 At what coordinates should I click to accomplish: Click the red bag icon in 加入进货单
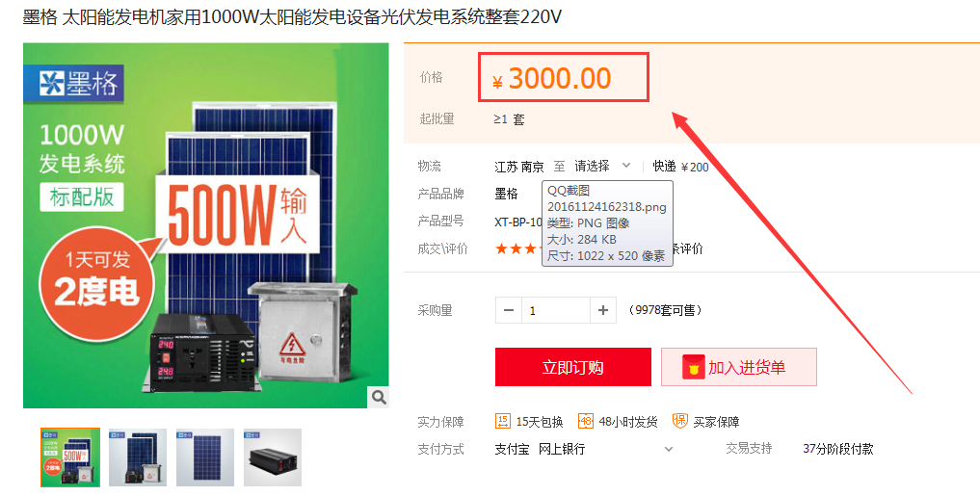point(693,367)
